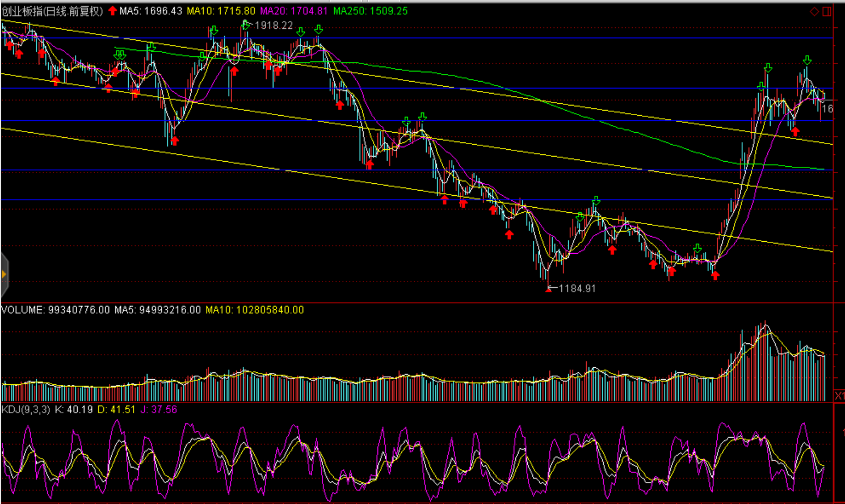Click the X1 volume scale button
The image size is (845, 504).
pos(839,396)
